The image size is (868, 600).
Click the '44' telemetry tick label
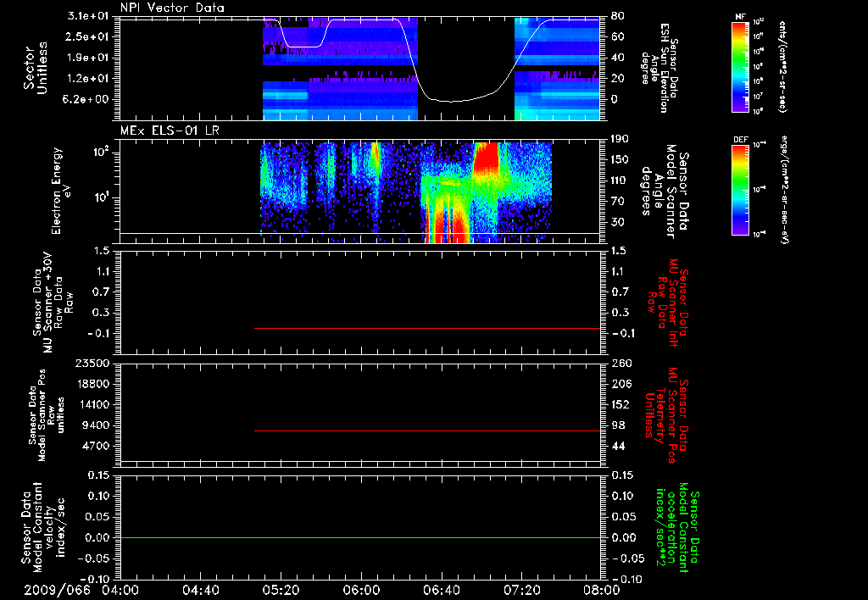(618, 446)
